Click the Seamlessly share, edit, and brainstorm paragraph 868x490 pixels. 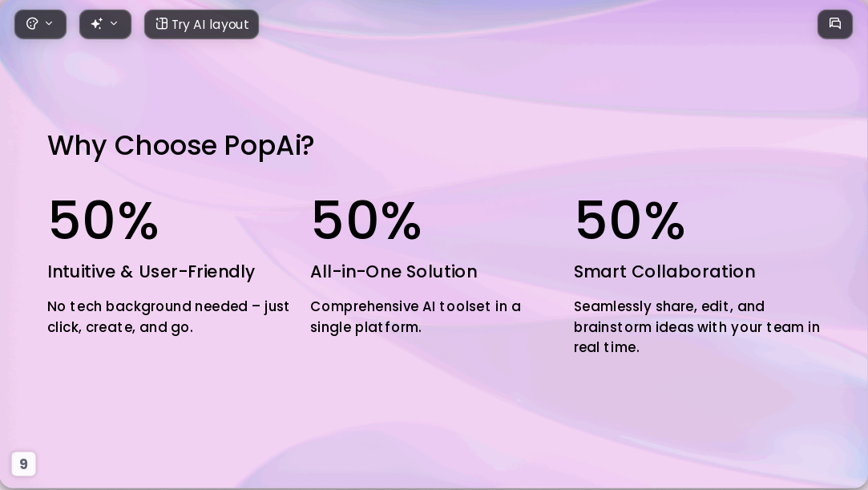pyautogui.click(x=696, y=326)
